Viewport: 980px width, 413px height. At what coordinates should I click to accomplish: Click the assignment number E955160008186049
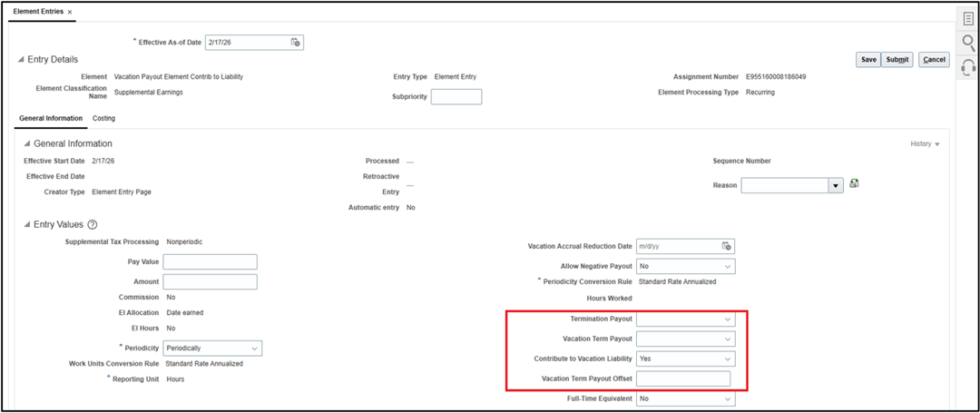776,77
